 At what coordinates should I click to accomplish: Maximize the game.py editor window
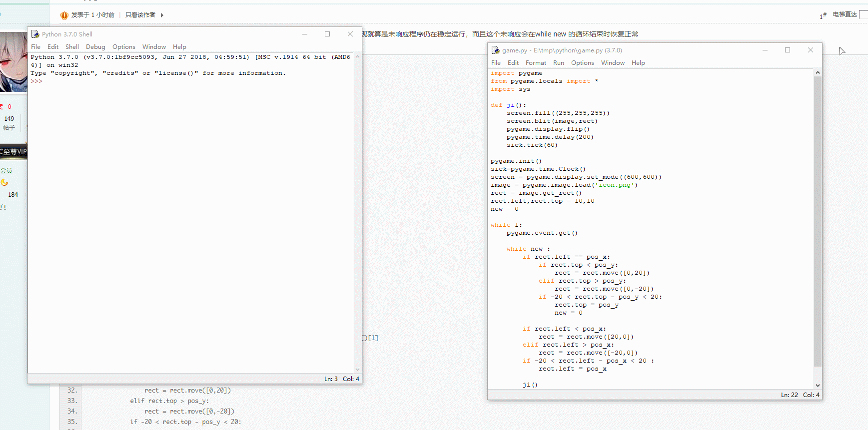click(x=788, y=50)
